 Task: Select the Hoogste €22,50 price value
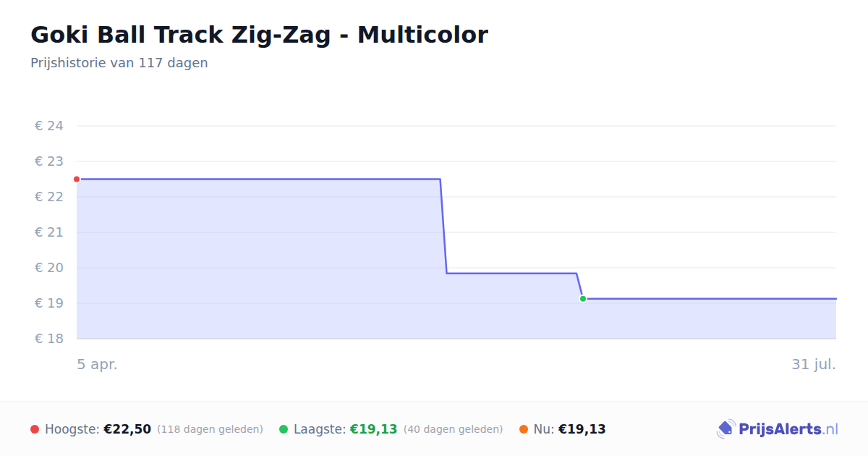coord(127,429)
